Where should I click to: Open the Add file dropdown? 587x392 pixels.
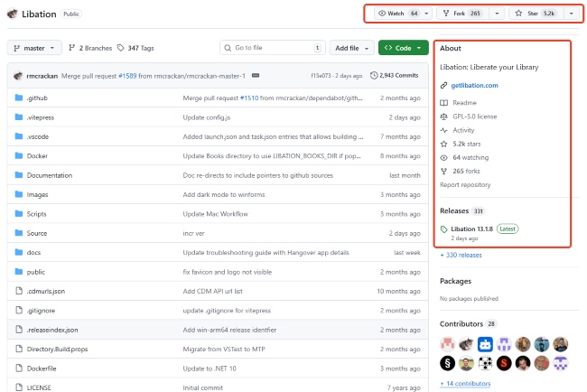[x=352, y=48]
